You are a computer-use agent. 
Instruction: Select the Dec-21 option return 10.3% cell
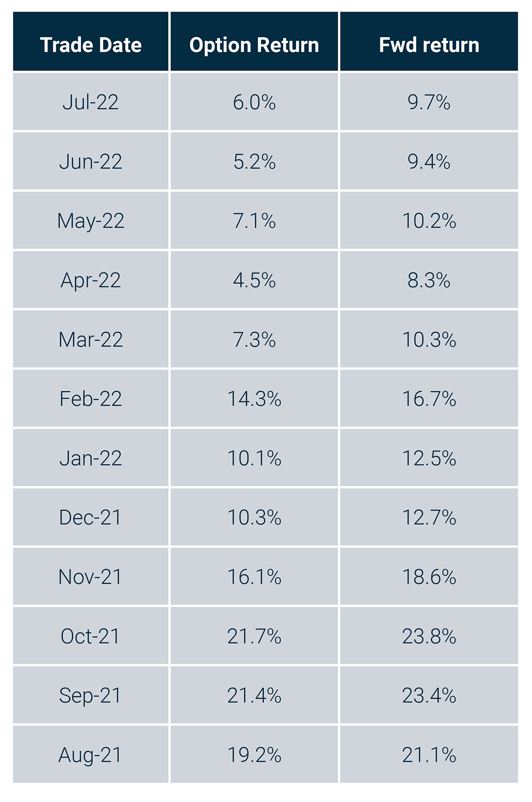point(254,518)
